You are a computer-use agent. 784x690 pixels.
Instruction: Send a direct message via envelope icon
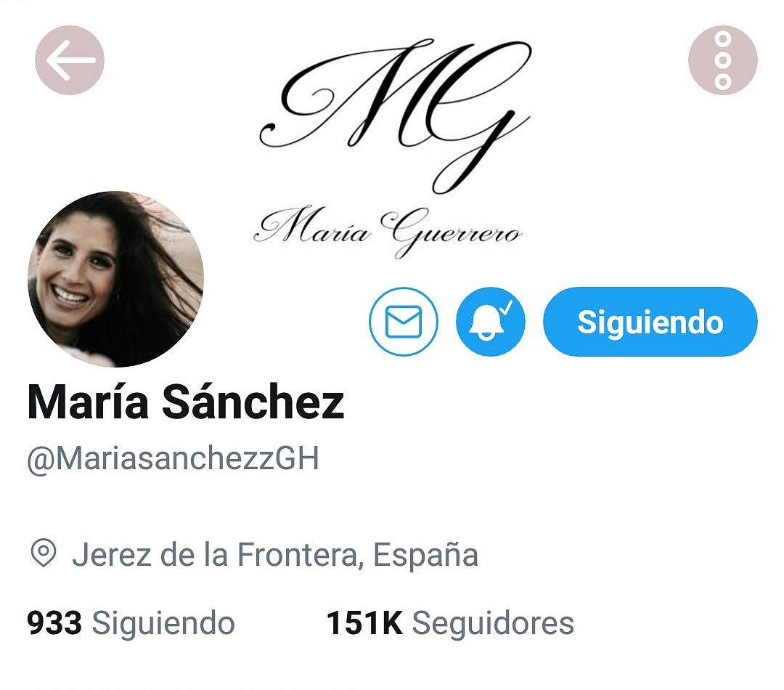pyautogui.click(x=404, y=322)
